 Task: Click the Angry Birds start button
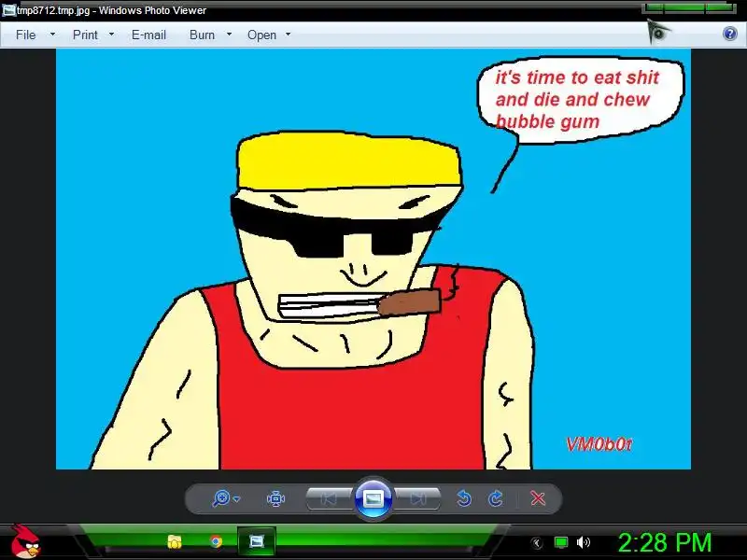[x=26, y=541]
